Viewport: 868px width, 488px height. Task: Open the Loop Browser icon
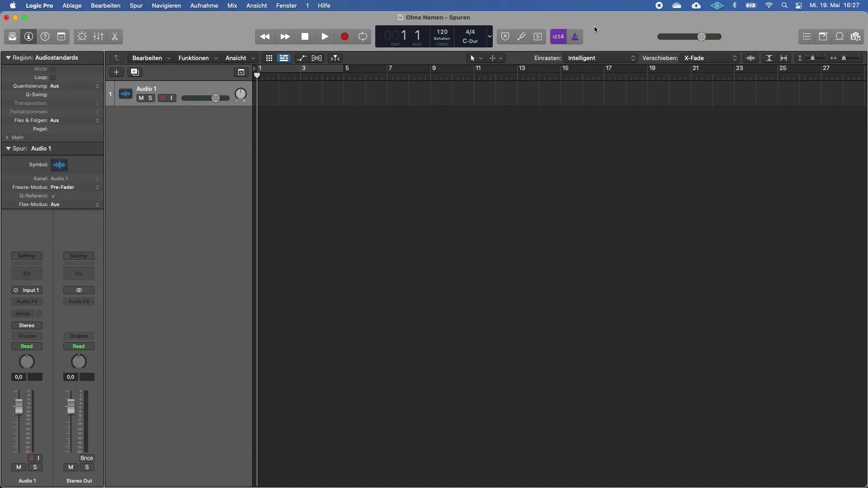pyautogui.click(x=840, y=37)
